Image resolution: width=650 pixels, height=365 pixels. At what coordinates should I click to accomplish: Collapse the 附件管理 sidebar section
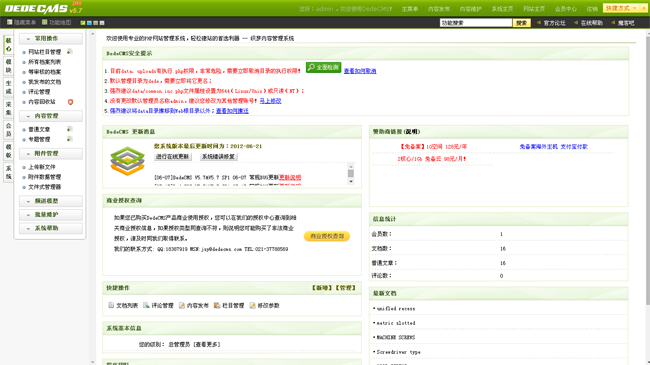(x=51, y=153)
